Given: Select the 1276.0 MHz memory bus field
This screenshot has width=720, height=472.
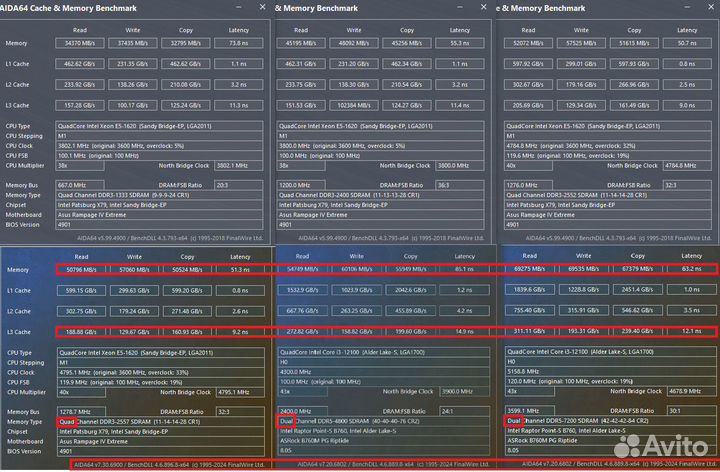Looking at the screenshot, I should click(x=528, y=185).
